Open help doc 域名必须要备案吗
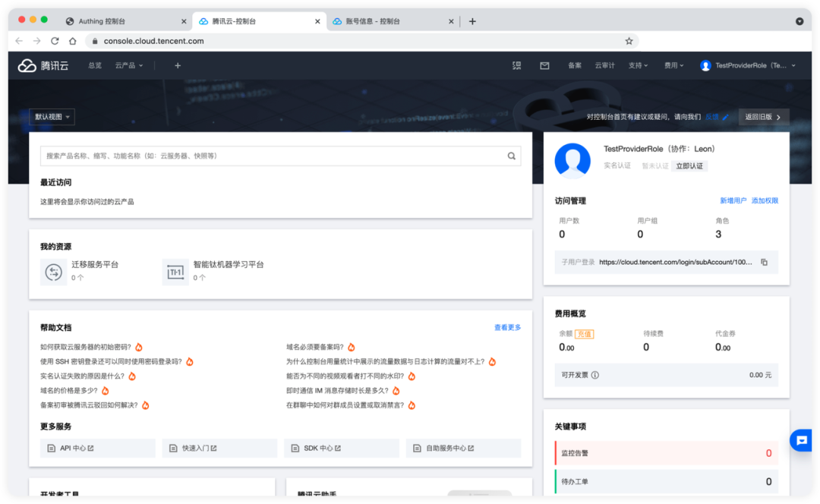The width and height of the screenshot is (820, 504). coord(315,347)
